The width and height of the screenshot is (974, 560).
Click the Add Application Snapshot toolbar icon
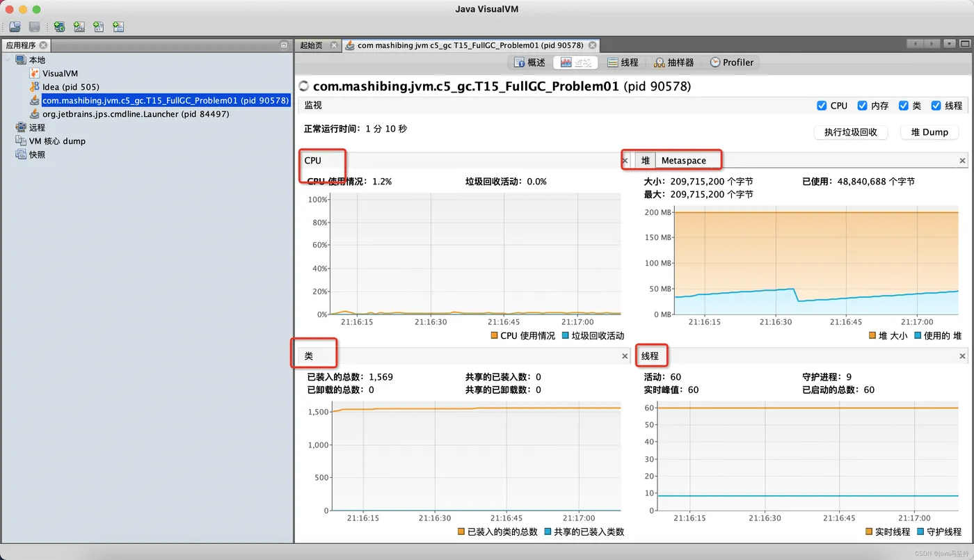118,27
